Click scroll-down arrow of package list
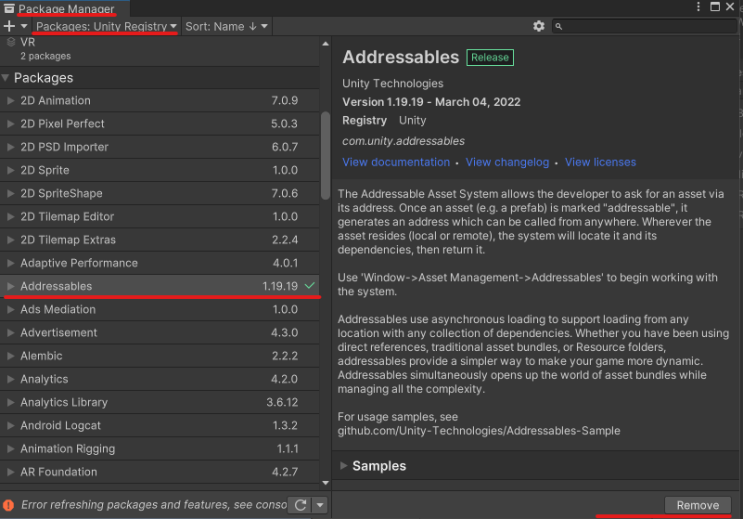 click(325, 483)
